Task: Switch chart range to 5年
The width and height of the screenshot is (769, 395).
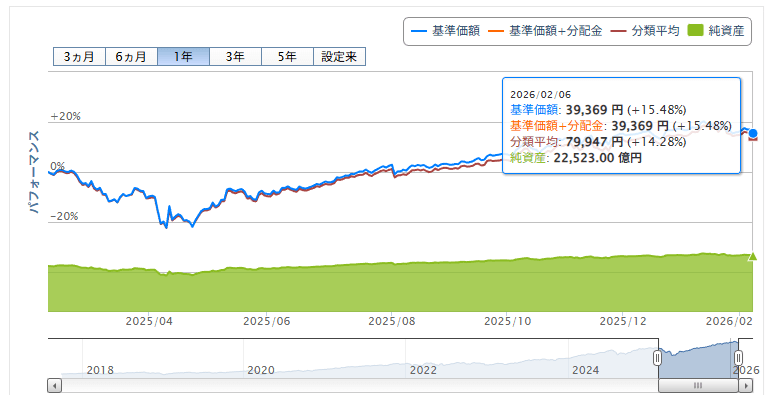Action: [287, 56]
